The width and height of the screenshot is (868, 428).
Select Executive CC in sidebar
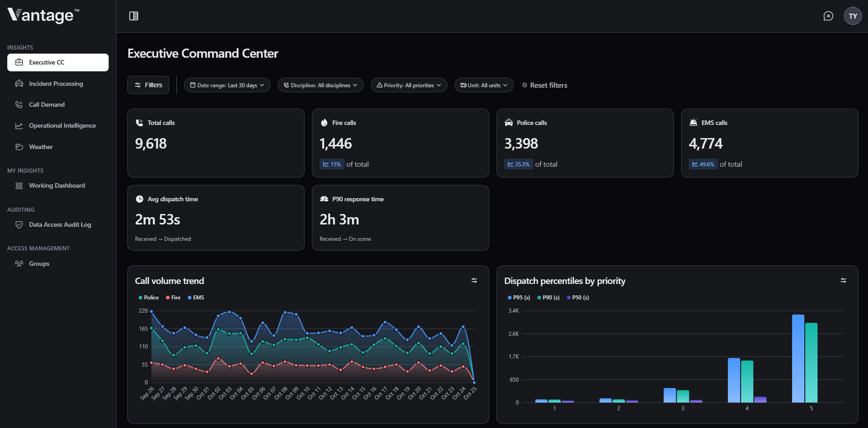click(x=58, y=63)
